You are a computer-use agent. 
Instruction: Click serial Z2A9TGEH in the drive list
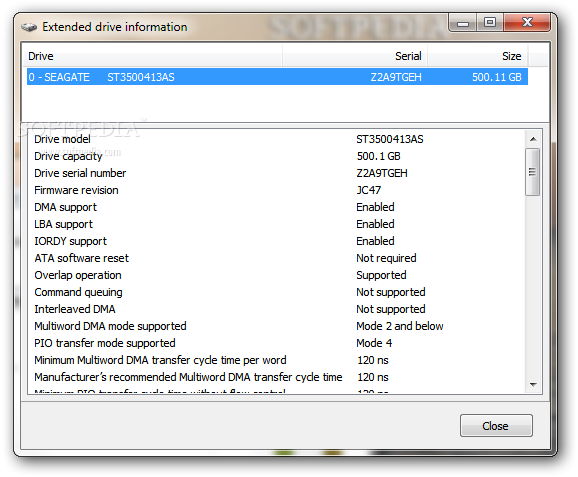coord(396,77)
